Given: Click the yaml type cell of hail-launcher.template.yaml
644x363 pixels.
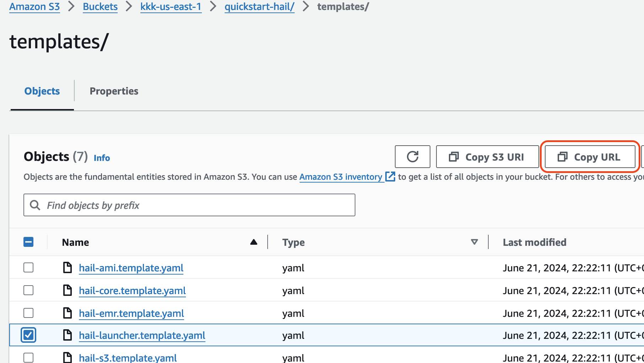Looking at the screenshot, I should pos(293,335).
